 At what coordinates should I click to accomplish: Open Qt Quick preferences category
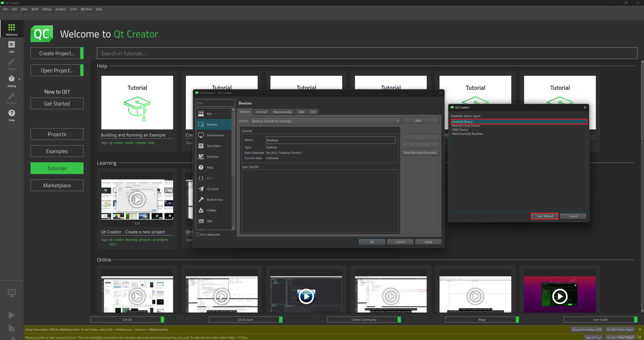(x=214, y=189)
